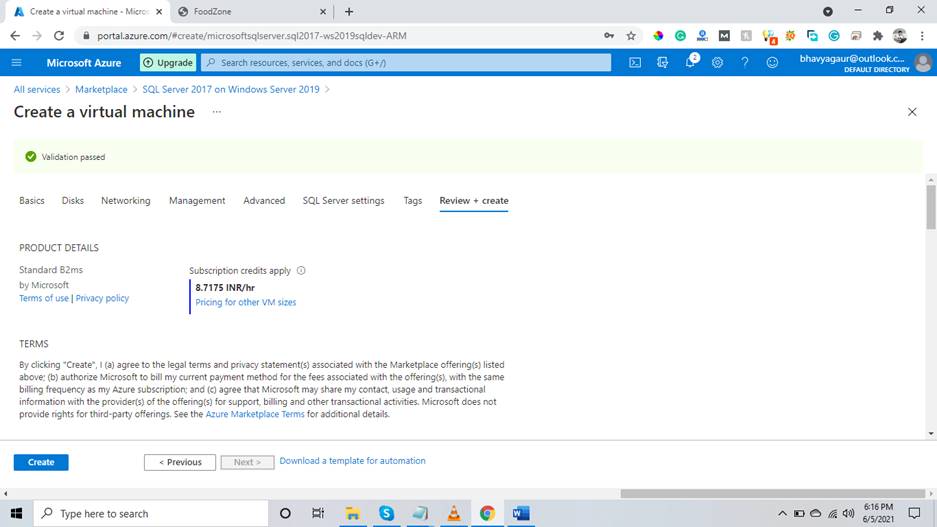Image resolution: width=937 pixels, height=527 pixels.
Task: Switch to the Disks tab
Action: [x=73, y=201]
